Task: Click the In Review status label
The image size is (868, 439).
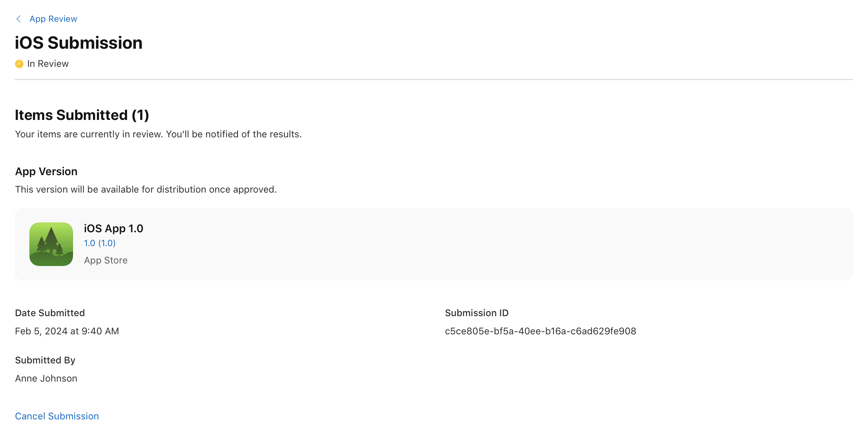Action: (47, 63)
